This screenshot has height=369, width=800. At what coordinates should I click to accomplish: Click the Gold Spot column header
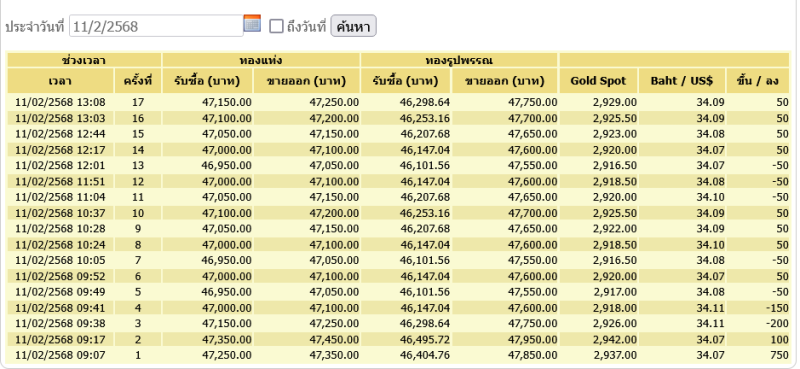(598, 81)
